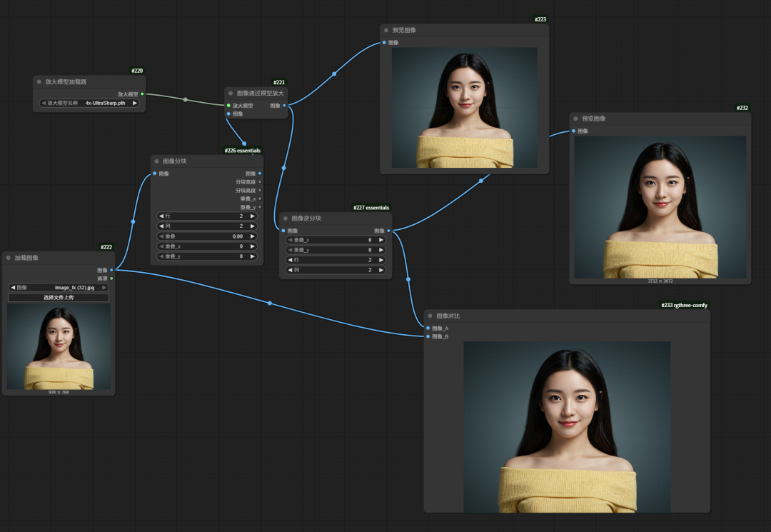Select next model with 放大模型名称 right arrow
The height and width of the screenshot is (532, 771).
pos(135,103)
